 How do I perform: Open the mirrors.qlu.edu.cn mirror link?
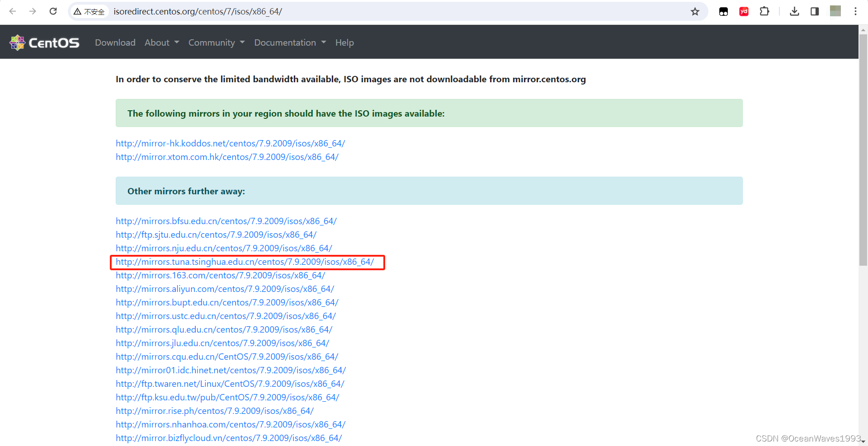[224, 329]
